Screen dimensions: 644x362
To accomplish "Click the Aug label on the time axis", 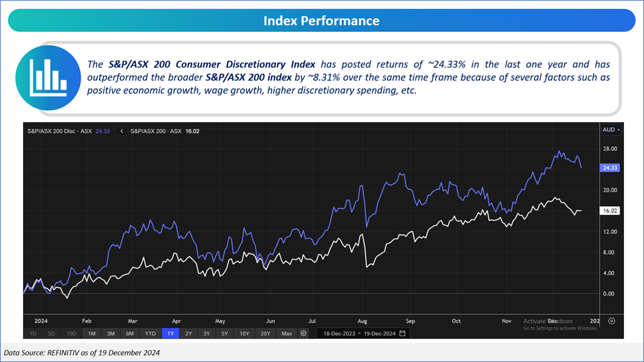I will coord(362,321).
